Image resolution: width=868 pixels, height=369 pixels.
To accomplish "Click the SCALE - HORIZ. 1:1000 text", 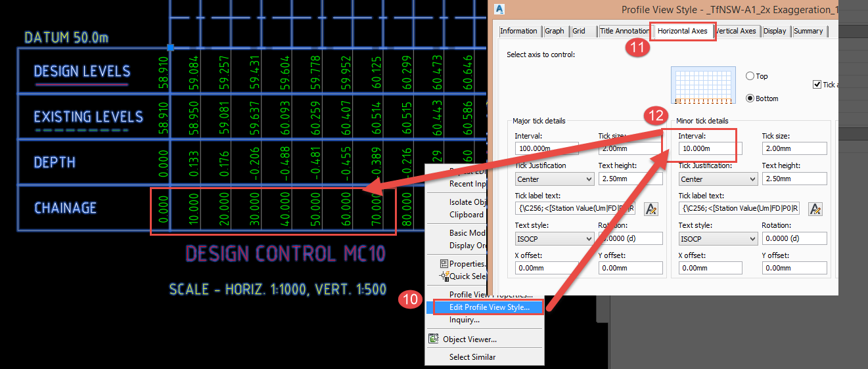I will [277, 289].
